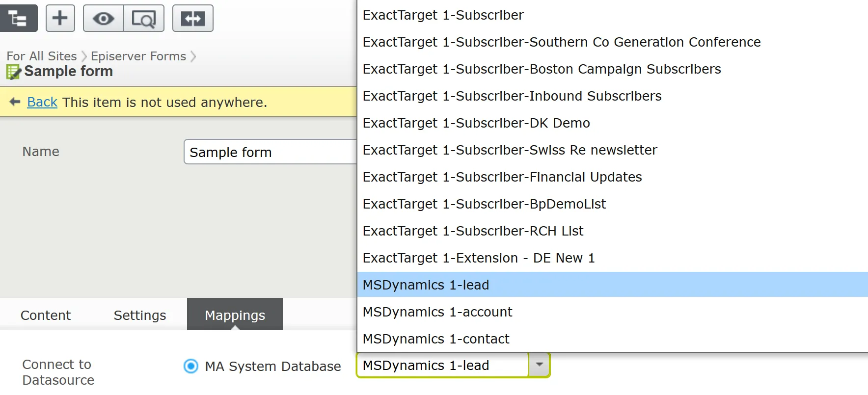868x395 pixels.
Task: Choose ExactTarget 1-Subscriber option
Action: (612, 15)
